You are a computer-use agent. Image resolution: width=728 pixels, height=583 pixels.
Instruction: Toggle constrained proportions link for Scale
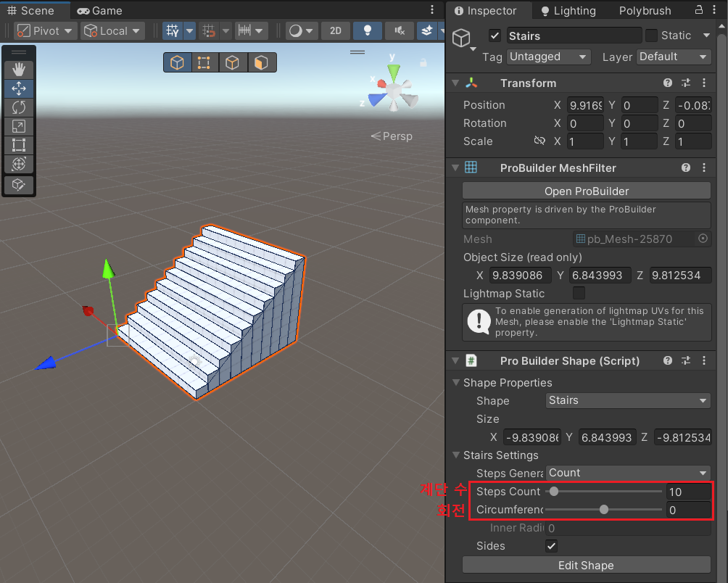tap(539, 141)
